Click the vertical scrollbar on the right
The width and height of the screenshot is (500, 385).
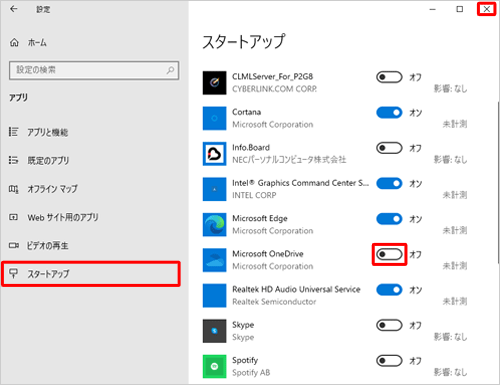498,182
